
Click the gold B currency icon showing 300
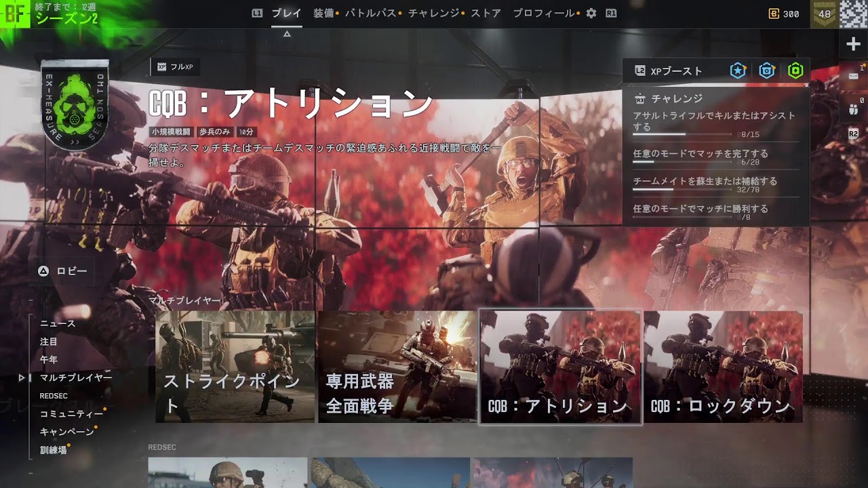point(774,14)
